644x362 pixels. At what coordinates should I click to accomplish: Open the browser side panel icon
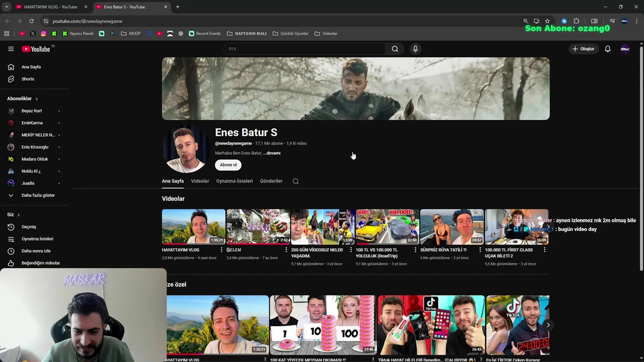(x=594, y=21)
